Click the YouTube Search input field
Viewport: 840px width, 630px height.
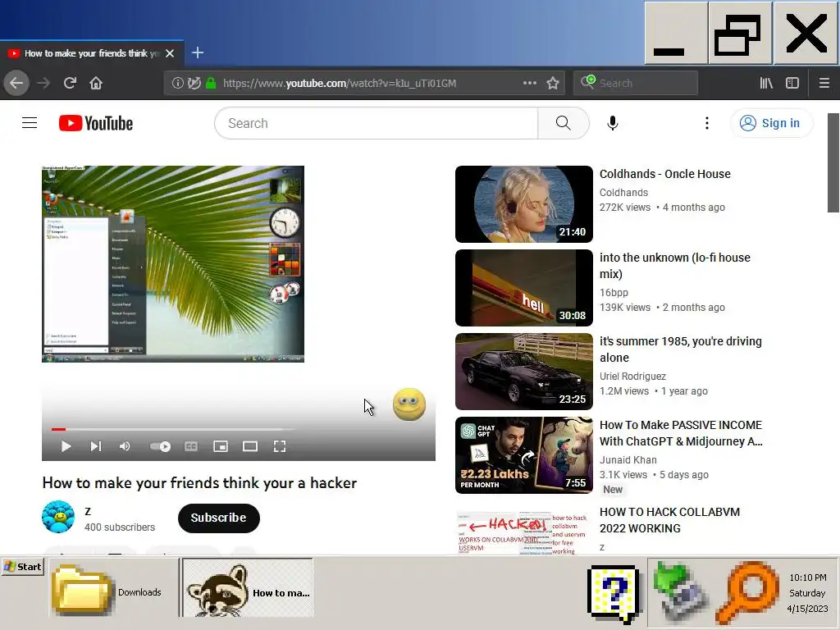click(376, 123)
